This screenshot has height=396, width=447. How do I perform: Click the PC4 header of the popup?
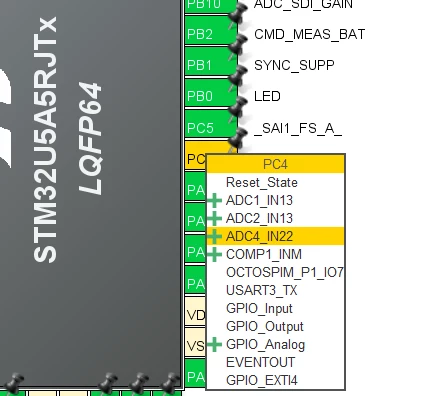coord(275,164)
